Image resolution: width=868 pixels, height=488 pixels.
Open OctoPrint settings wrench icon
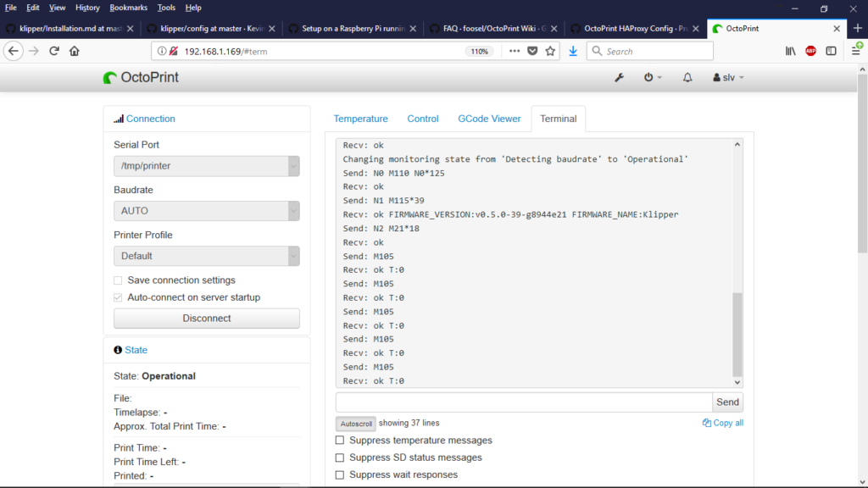(619, 77)
